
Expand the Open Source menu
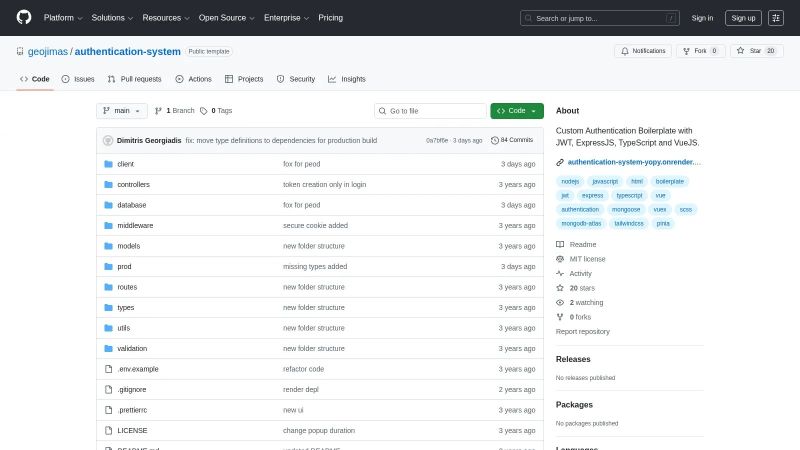[x=226, y=18]
